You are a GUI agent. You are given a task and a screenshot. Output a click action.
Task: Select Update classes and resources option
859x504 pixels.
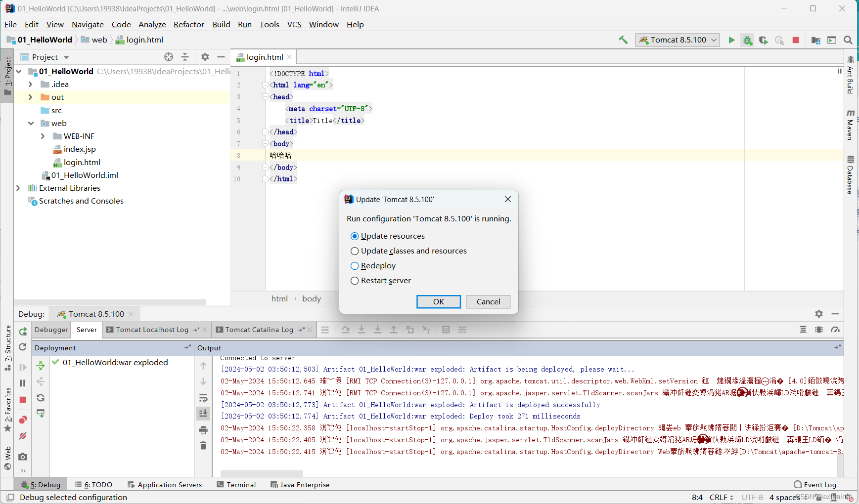pyautogui.click(x=408, y=251)
